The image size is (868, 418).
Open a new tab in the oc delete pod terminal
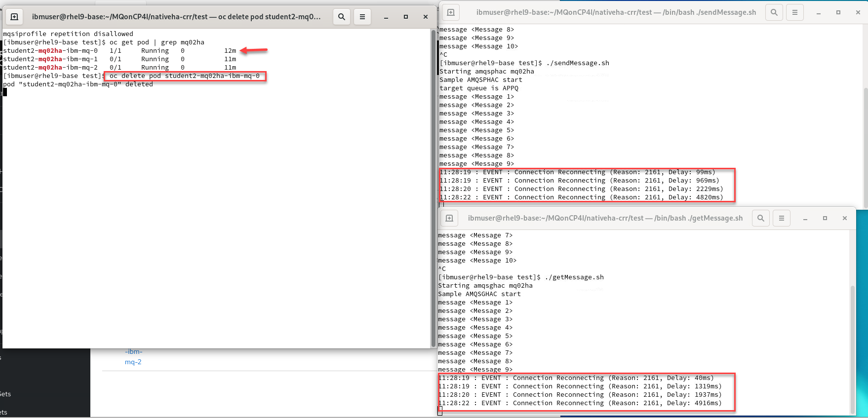tap(14, 17)
